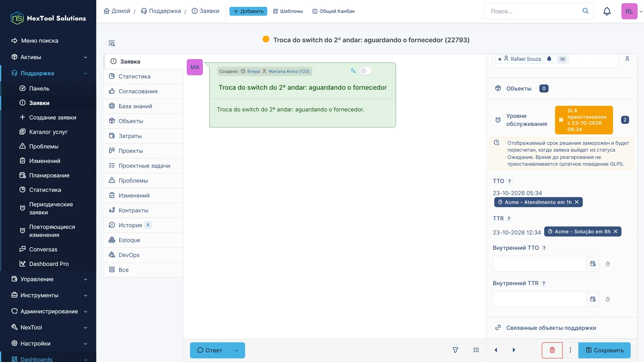Click the search magnifier icon

tap(586, 11)
